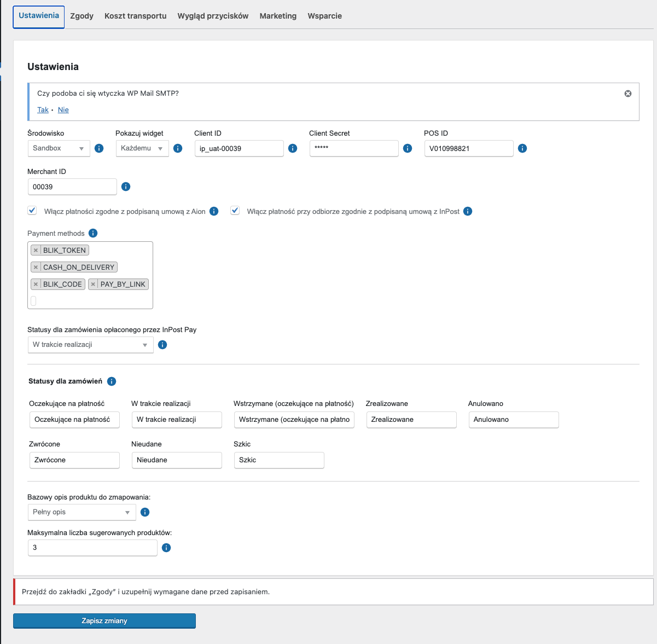The image size is (657, 644).
Task: Toggle InPost cash on delivery checkbox
Action: (x=235, y=211)
